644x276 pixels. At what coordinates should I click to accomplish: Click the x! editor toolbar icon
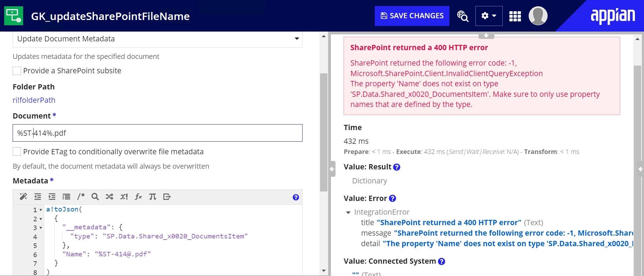pyautogui.click(x=124, y=197)
